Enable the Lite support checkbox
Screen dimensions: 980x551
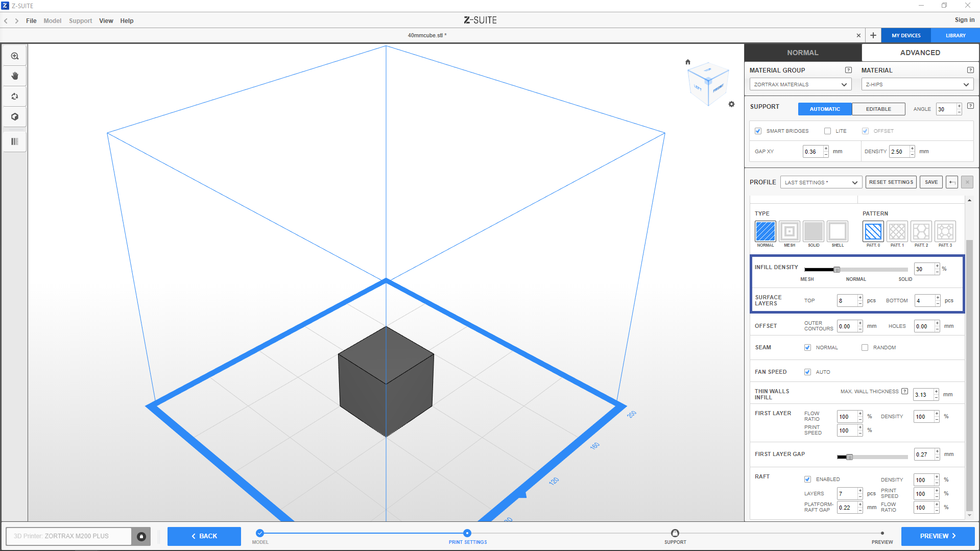827,131
